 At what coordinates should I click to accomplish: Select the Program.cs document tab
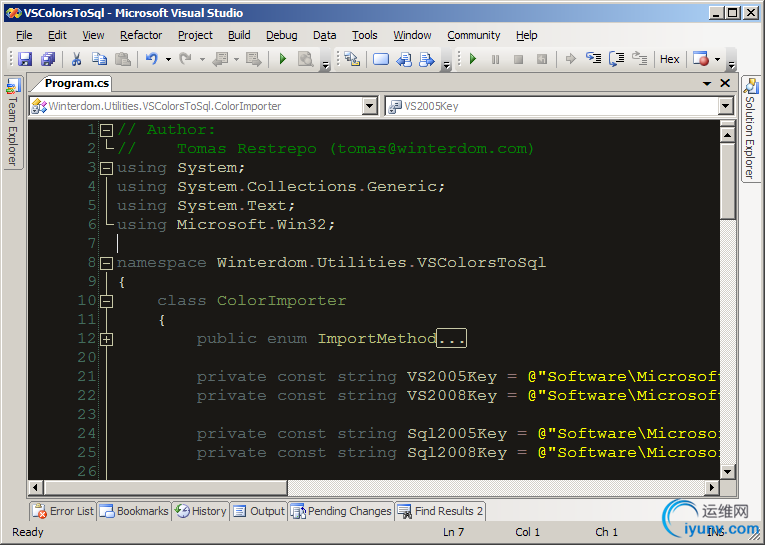click(x=77, y=83)
